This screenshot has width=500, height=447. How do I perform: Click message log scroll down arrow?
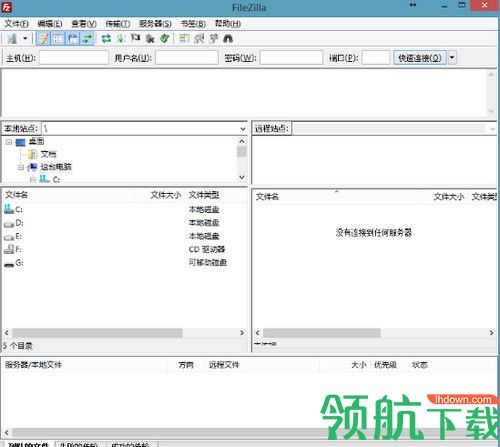coord(491,111)
